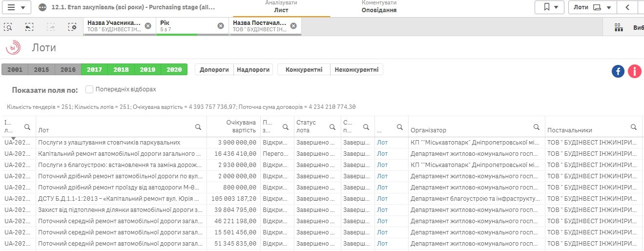Search in the Організатор column
This screenshot has width=644, height=251.
536,127
